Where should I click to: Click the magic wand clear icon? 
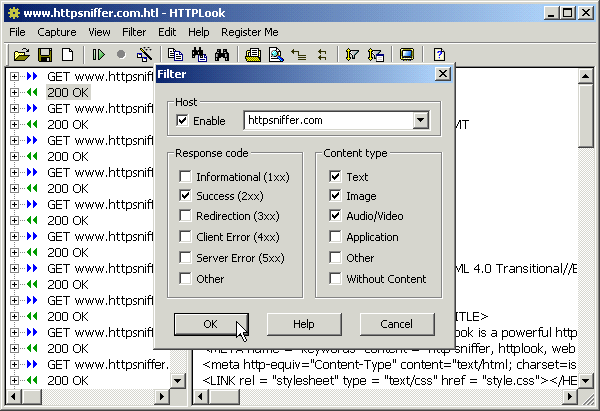click(x=144, y=55)
